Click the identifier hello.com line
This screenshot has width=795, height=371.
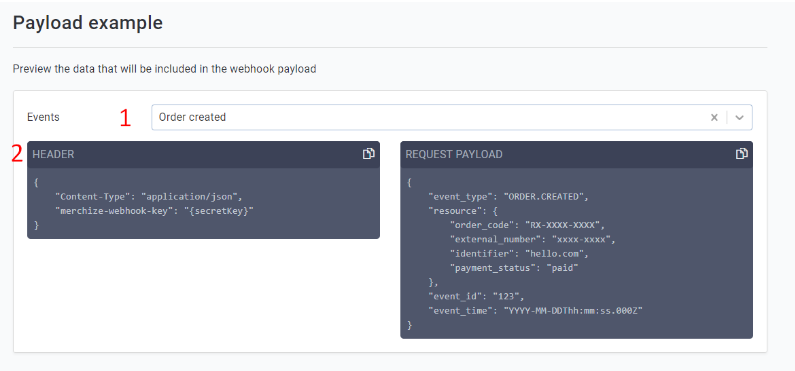coord(519,253)
